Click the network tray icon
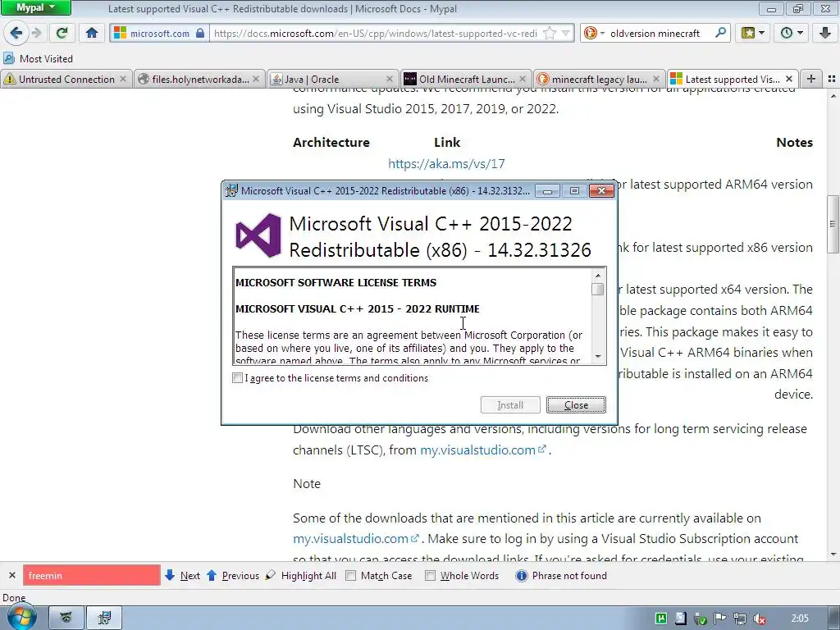Screen dimensions: 840x630 [x=740, y=619]
